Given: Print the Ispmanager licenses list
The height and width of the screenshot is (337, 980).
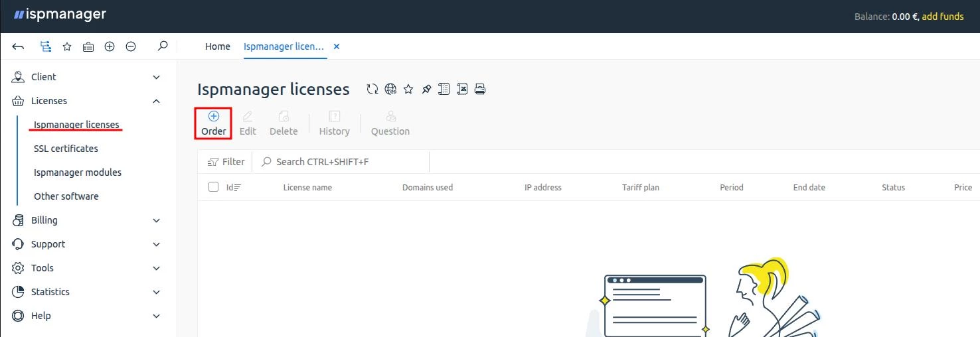Looking at the screenshot, I should (480, 89).
